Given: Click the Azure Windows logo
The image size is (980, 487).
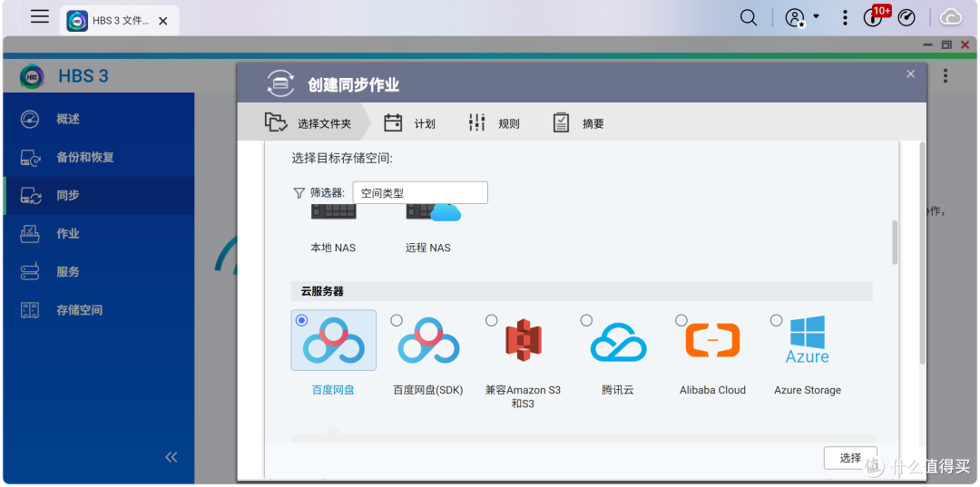Looking at the screenshot, I should coord(808,340).
